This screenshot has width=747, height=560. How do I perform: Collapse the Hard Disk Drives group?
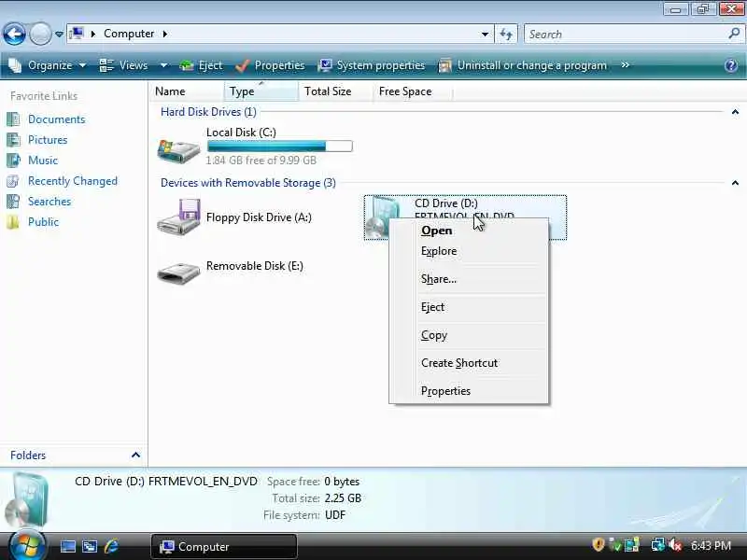point(735,112)
